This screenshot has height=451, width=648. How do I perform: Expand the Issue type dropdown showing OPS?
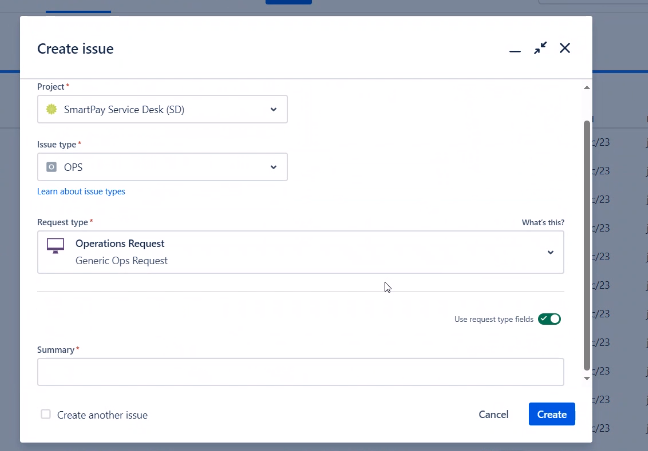pos(162,167)
